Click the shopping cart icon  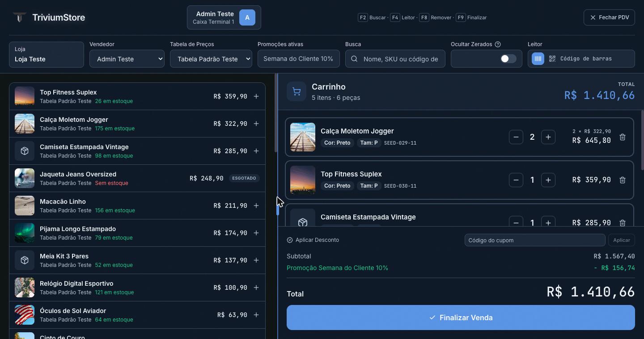tap(296, 91)
